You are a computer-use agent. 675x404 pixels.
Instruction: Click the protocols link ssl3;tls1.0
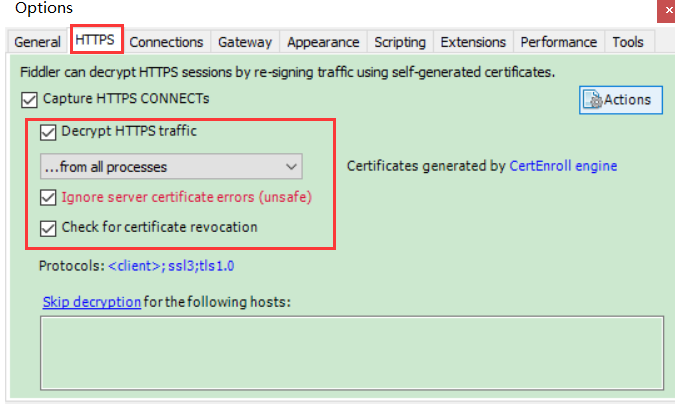[171, 266]
